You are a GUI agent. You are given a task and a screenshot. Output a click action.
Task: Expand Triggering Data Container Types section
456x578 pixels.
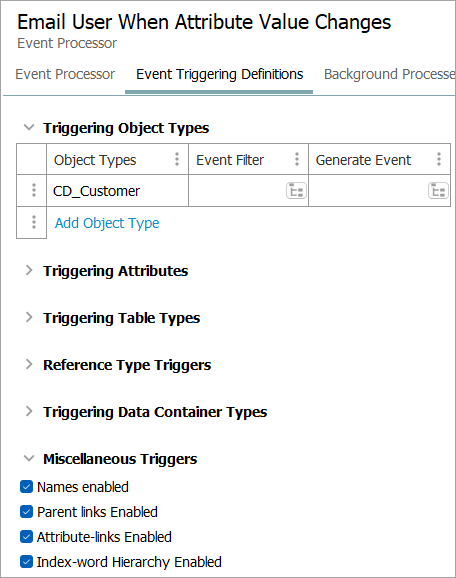click(x=29, y=411)
